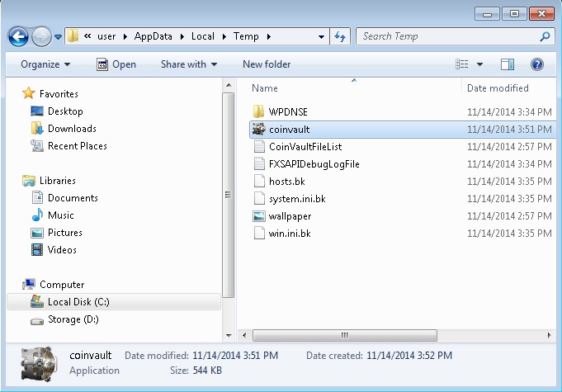The height and width of the screenshot is (392, 562).
Task: Select Libraries in navigation pane
Action: (x=49, y=181)
